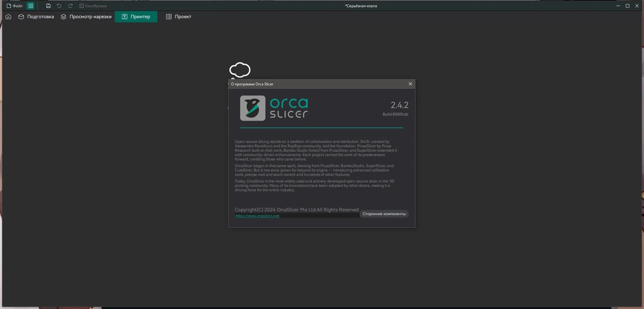644x309 pixels.
Task: Click the cloud icon above the dialog
Action: pos(239,70)
